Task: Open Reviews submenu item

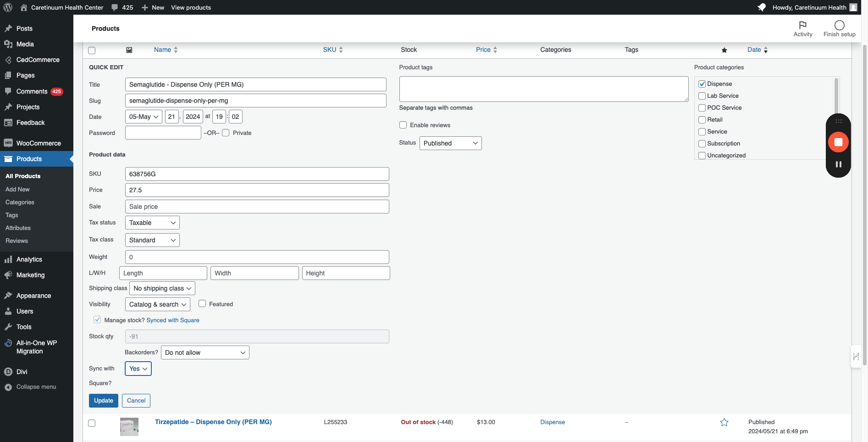Action: click(17, 241)
